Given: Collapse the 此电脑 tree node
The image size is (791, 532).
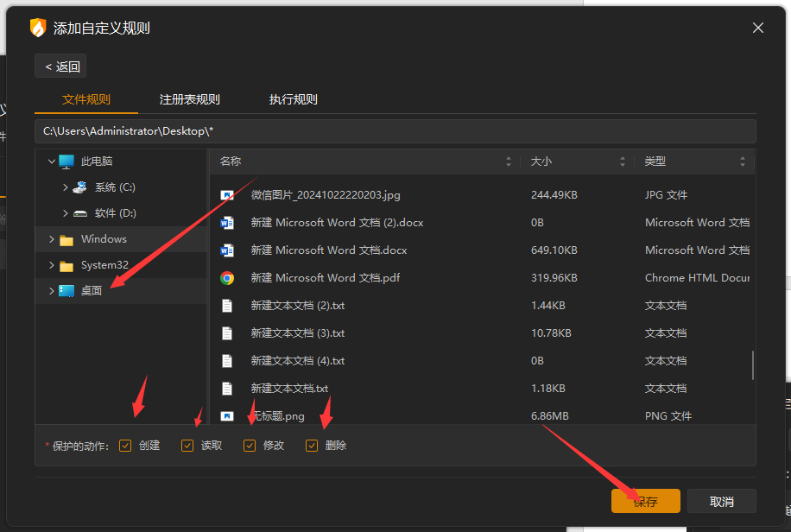Looking at the screenshot, I should [x=52, y=161].
